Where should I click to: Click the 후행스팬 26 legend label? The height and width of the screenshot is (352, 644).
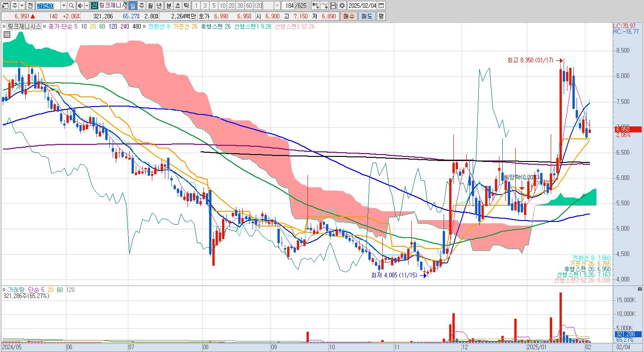click(x=217, y=27)
